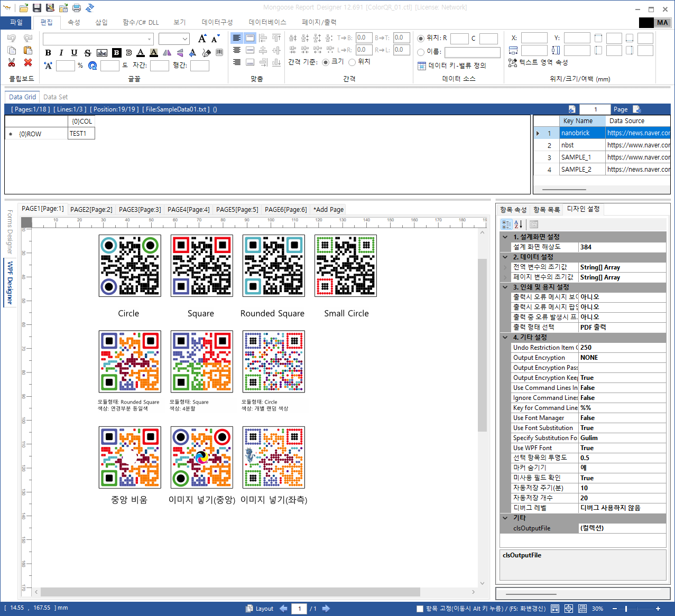
Task: Go to previous page with the left arrow
Action: tap(283, 609)
